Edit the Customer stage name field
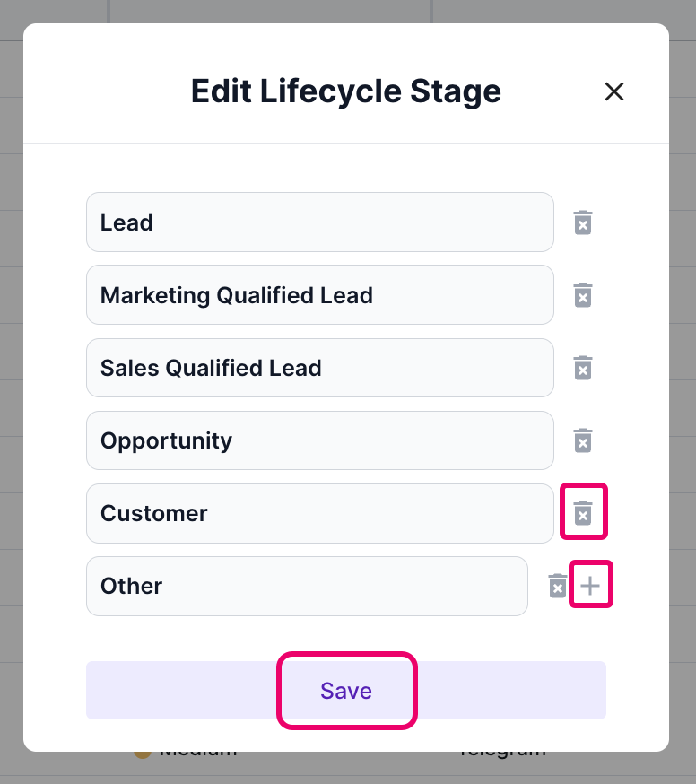 [320, 513]
